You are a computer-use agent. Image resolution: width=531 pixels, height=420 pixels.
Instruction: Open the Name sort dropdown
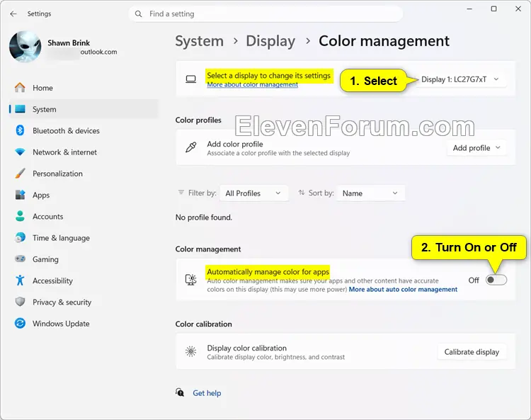coord(370,193)
